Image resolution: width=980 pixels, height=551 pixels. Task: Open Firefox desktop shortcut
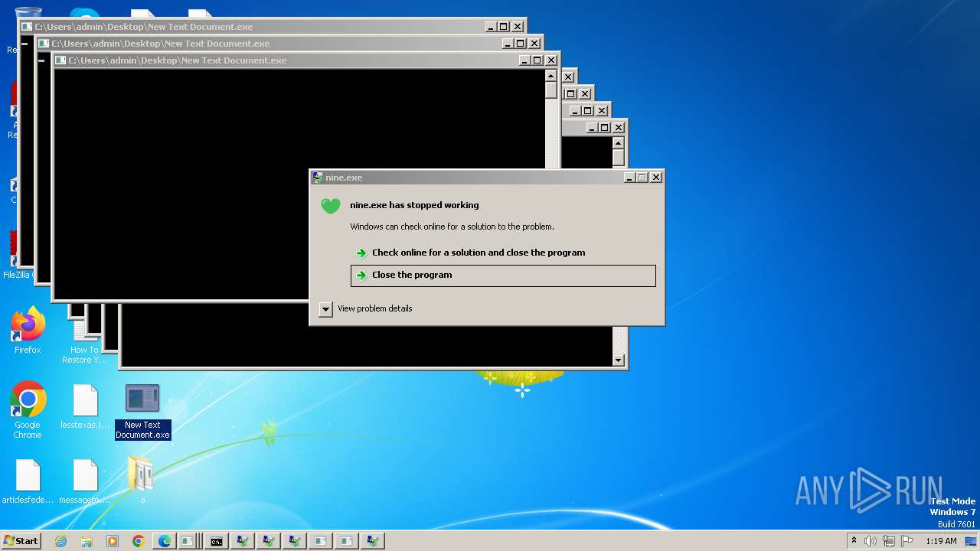pyautogui.click(x=28, y=331)
